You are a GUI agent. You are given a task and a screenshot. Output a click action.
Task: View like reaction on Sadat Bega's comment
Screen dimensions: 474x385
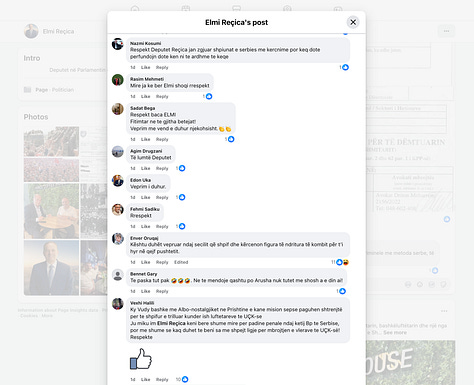point(230,139)
